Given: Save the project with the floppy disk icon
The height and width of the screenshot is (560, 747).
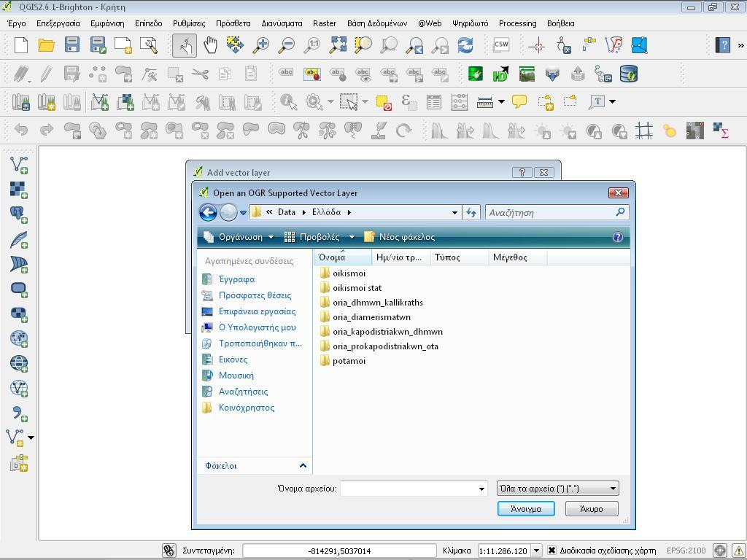Looking at the screenshot, I should (72, 44).
